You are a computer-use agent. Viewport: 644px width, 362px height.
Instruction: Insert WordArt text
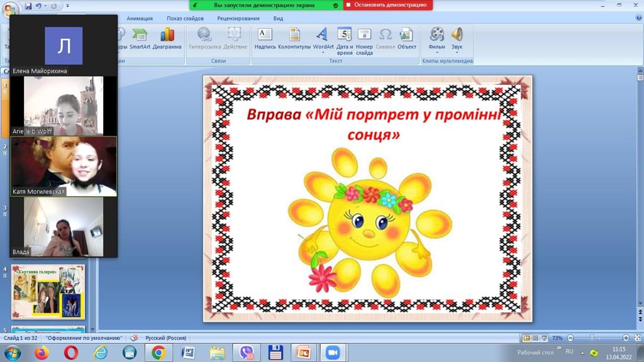(323, 38)
